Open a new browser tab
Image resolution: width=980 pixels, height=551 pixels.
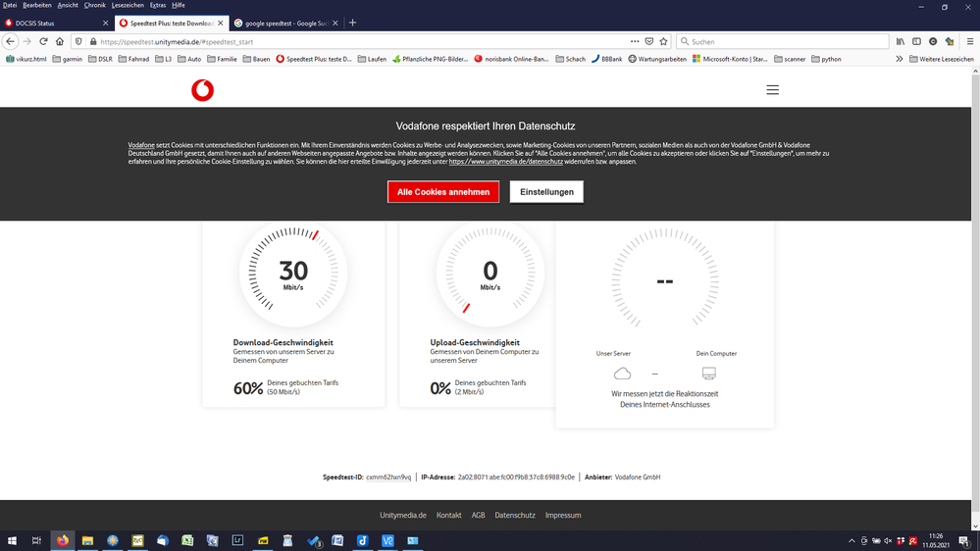point(352,24)
